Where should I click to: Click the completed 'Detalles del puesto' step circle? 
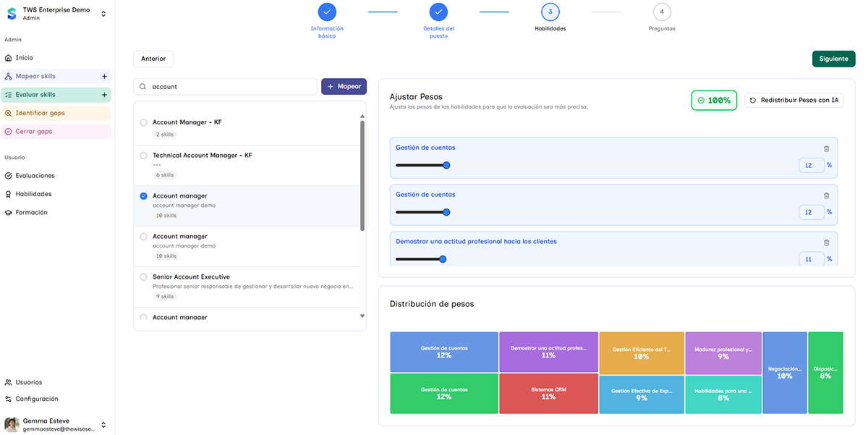tap(438, 12)
